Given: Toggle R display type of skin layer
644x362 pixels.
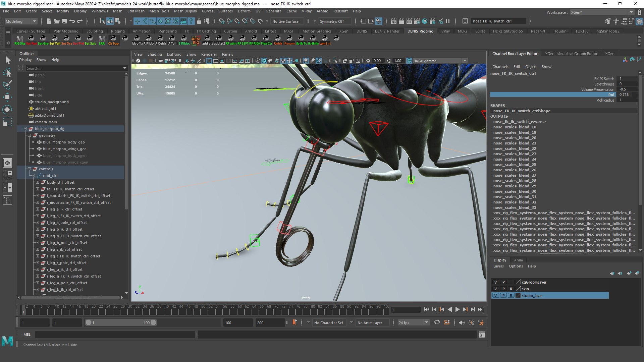Looking at the screenshot, I should [511, 289].
